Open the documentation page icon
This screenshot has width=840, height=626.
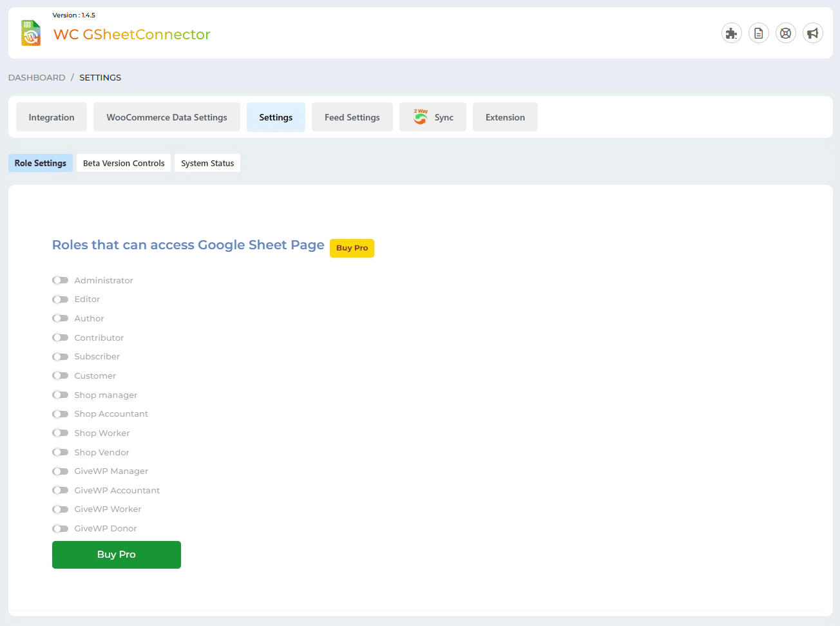758,33
